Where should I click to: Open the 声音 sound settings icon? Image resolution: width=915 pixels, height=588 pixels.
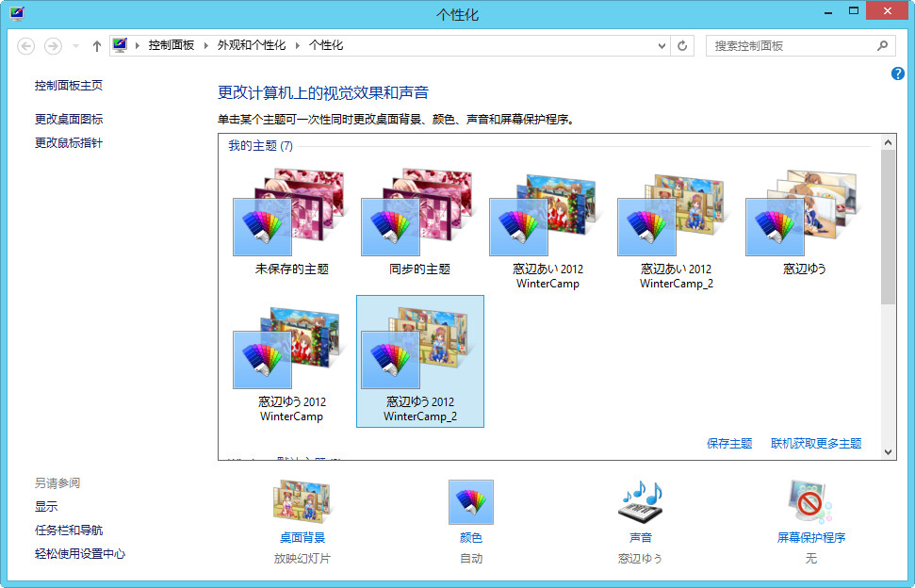640,502
